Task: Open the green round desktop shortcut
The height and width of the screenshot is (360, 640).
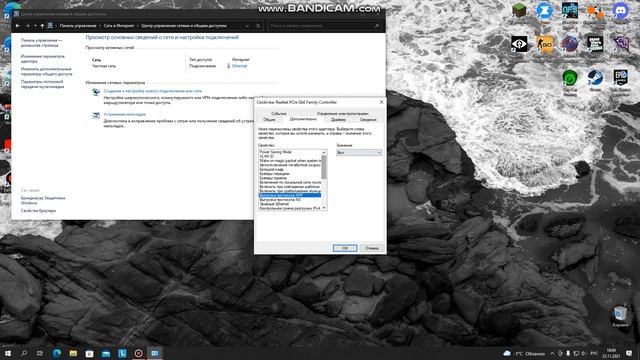Action: 570,78
